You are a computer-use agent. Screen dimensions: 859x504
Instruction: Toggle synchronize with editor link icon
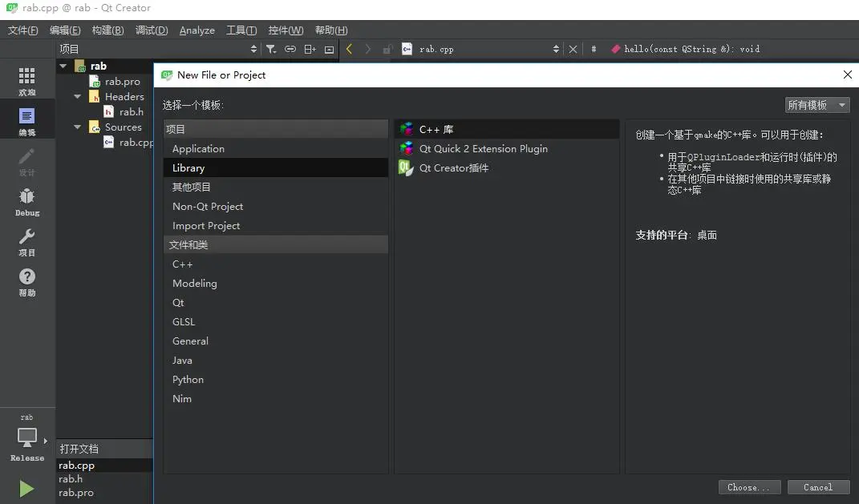[x=290, y=49]
